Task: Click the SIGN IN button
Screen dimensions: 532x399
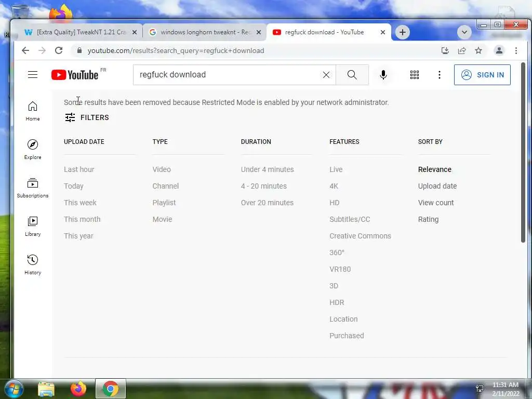Action: point(482,75)
